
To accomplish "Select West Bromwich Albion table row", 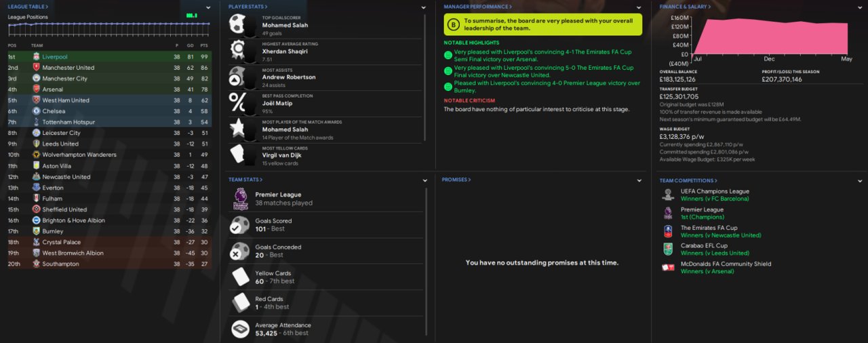I will click(x=109, y=253).
